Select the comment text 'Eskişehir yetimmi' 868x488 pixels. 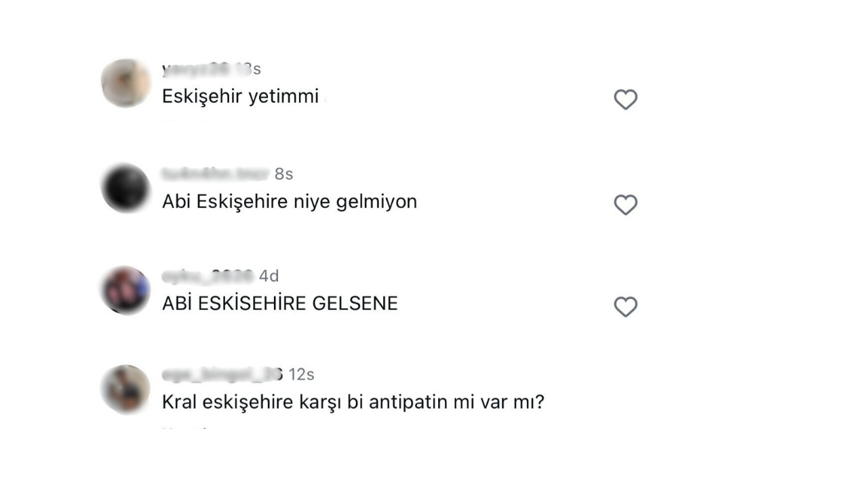(240, 97)
